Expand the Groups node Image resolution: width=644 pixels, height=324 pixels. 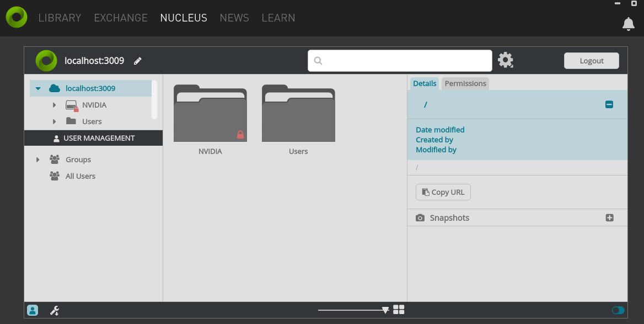pyautogui.click(x=38, y=160)
